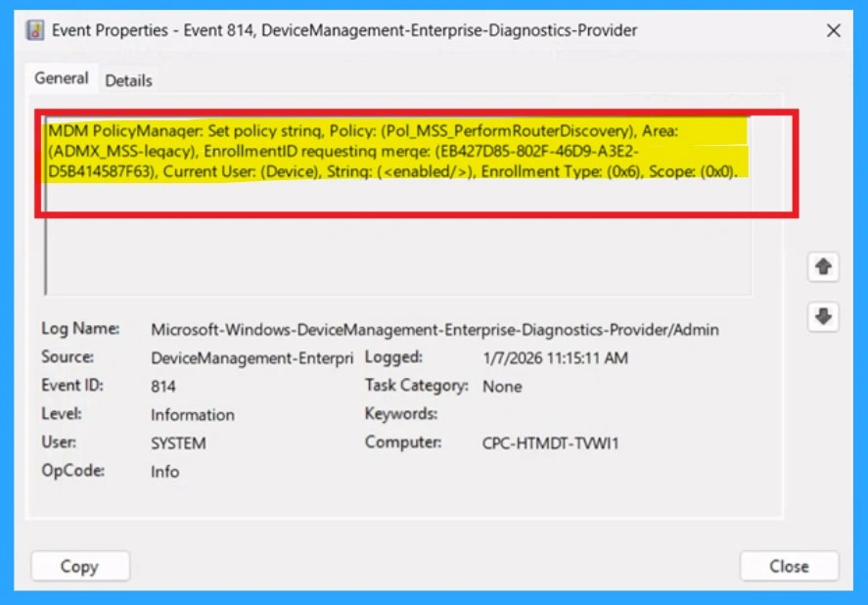Click the Level value Information

pyautogui.click(x=193, y=415)
